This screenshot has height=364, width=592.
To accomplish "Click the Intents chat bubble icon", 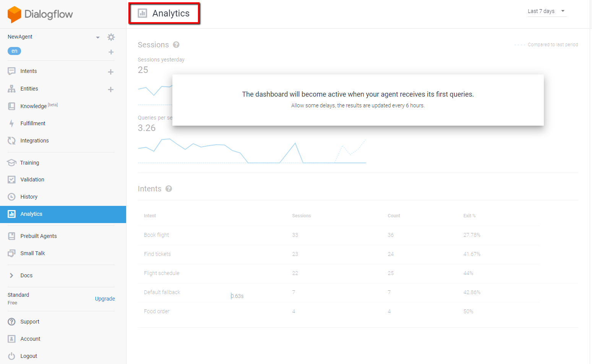I will [12, 71].
